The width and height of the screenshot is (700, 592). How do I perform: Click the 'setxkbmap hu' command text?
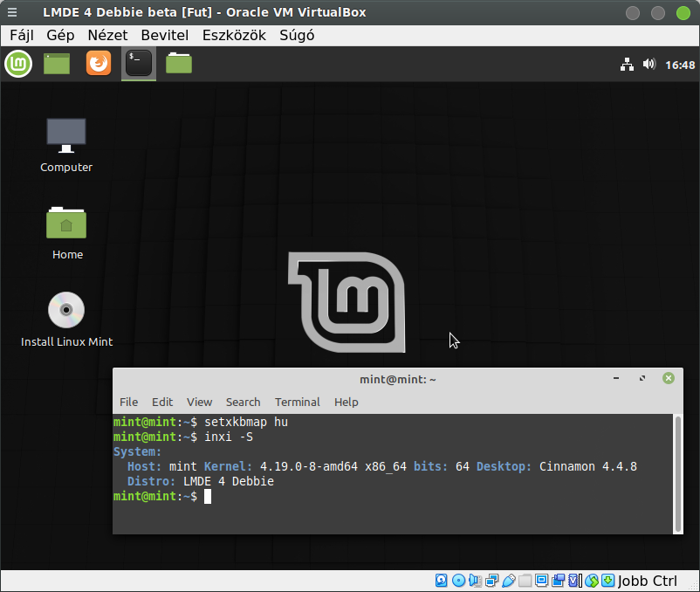point(246,422)
